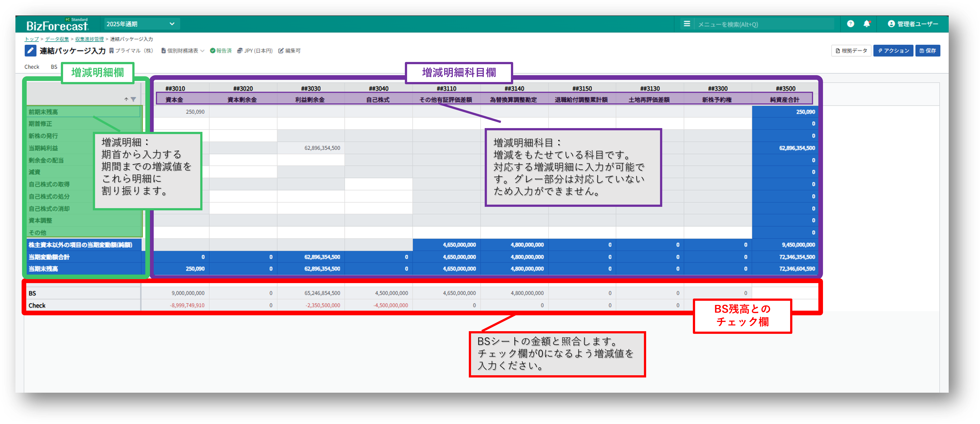Expand the 個別財務諸表 dropdown
Screen dimensions: 980x424
183,50
